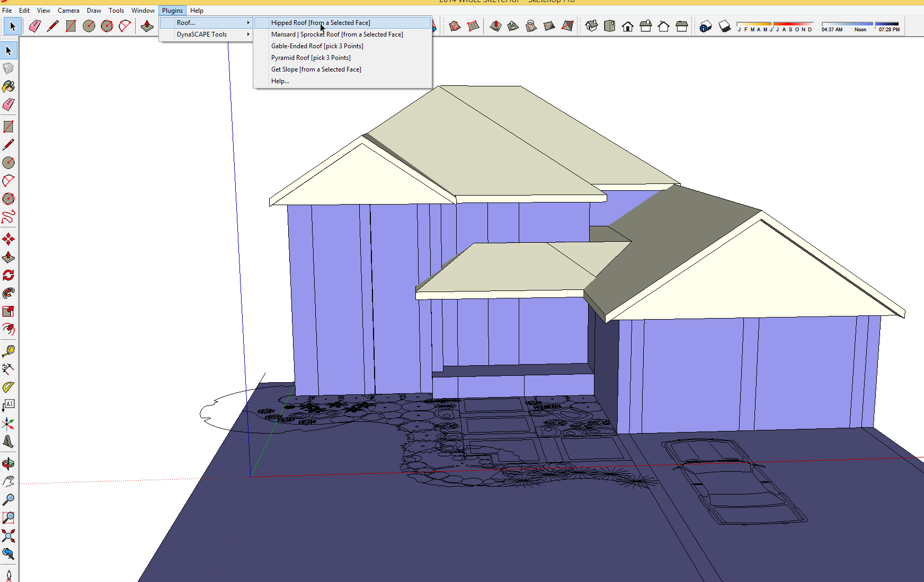Pick the Paint Bucket tool

click(8, 86)
